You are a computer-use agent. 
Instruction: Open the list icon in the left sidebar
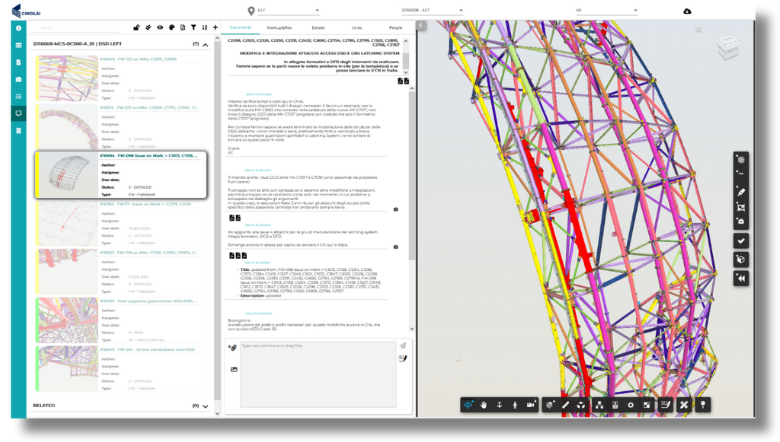(18, 96)
